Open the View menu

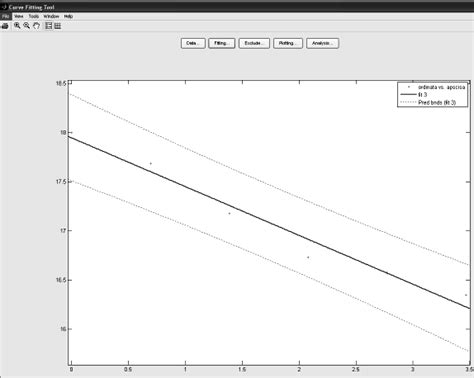pyautogui.click(x=19, y=16)
